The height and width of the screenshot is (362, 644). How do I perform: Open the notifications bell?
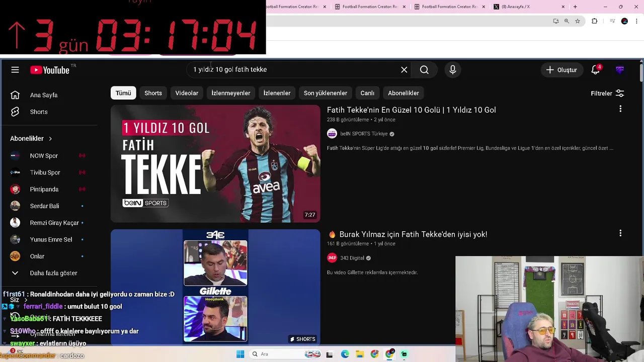[596, 70]
